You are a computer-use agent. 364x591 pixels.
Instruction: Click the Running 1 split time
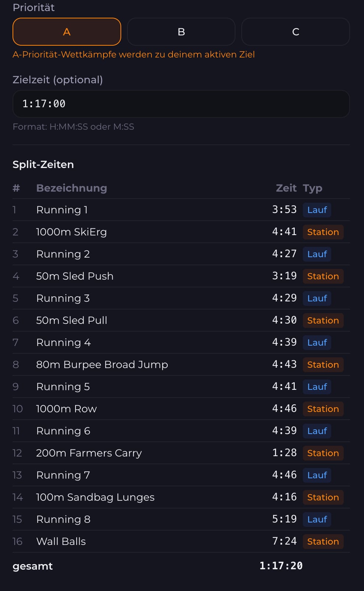coord(284,210)
